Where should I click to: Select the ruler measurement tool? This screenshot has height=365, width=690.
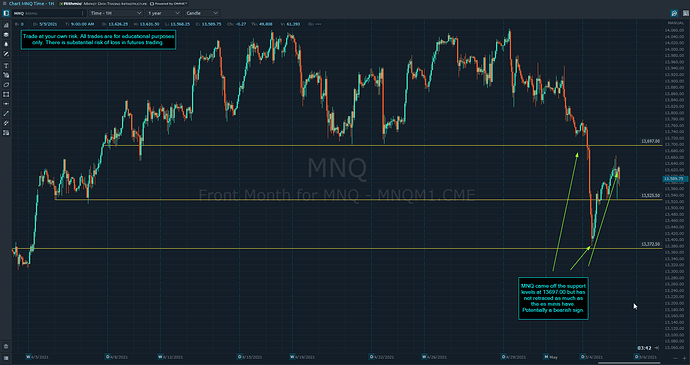[x=6, y=123]
